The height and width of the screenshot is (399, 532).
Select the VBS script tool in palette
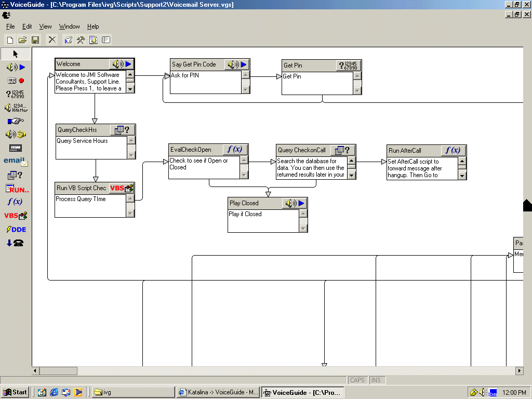(16, 216)
